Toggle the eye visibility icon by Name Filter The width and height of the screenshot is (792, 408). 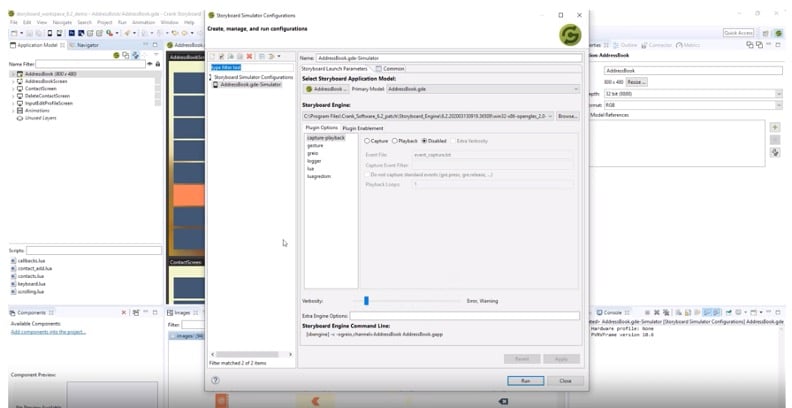[x=148, y=64]
